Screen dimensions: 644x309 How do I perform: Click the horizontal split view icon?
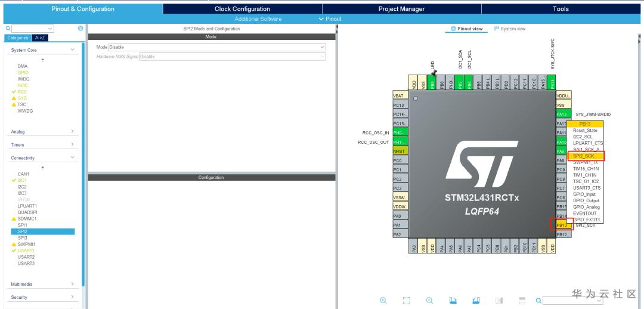(x=522, y=301)
